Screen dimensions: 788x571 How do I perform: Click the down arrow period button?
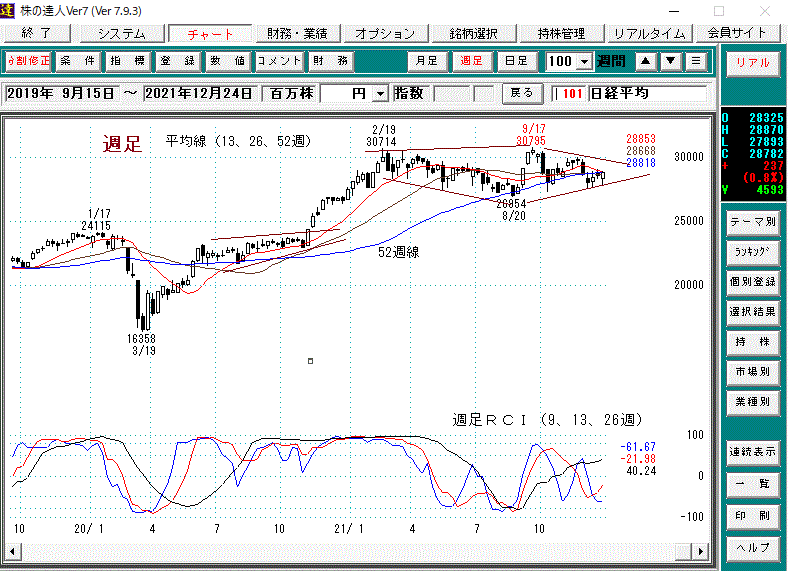671,61
